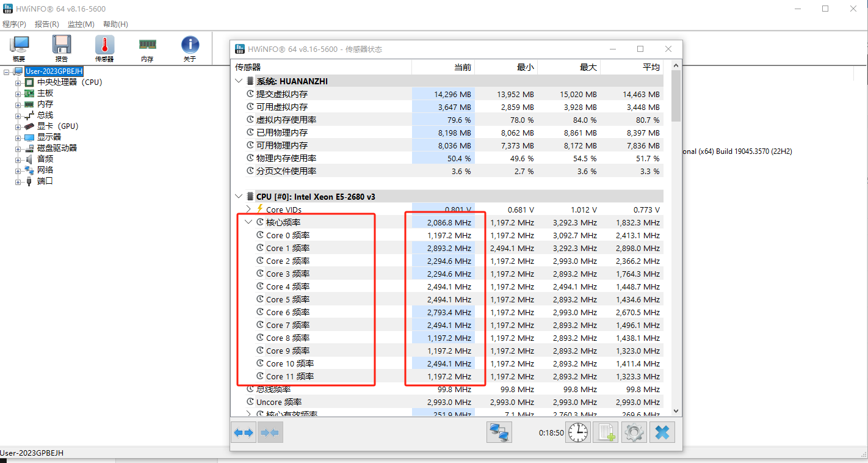Expand the 主板 tree node

(18, 93)
